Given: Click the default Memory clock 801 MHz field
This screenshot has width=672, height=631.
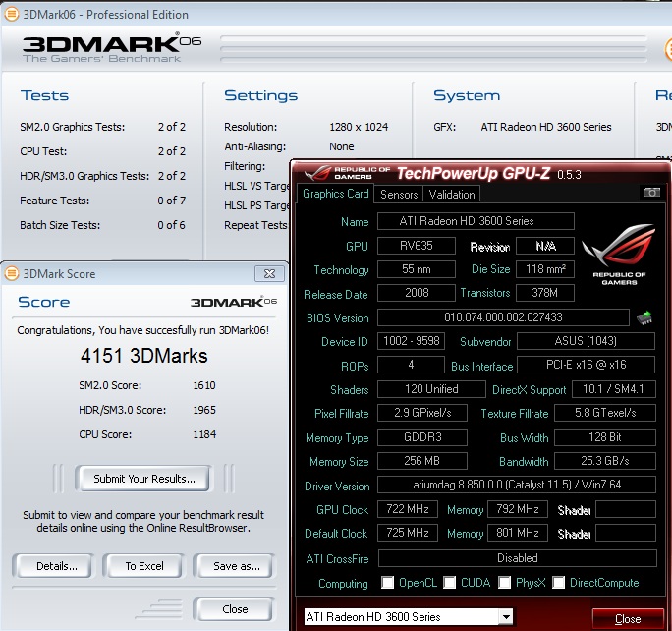Looking at the screenshot, I should [518, 533].
